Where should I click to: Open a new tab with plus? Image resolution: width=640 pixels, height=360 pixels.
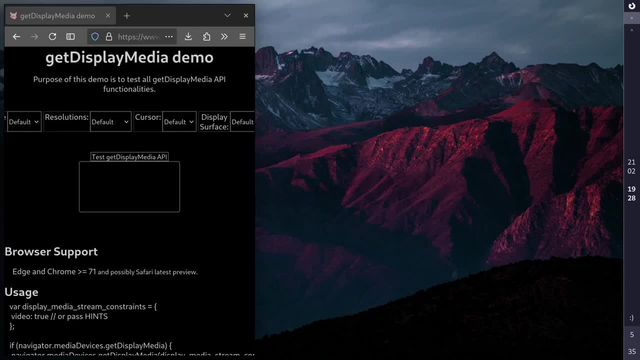[127, 16]
